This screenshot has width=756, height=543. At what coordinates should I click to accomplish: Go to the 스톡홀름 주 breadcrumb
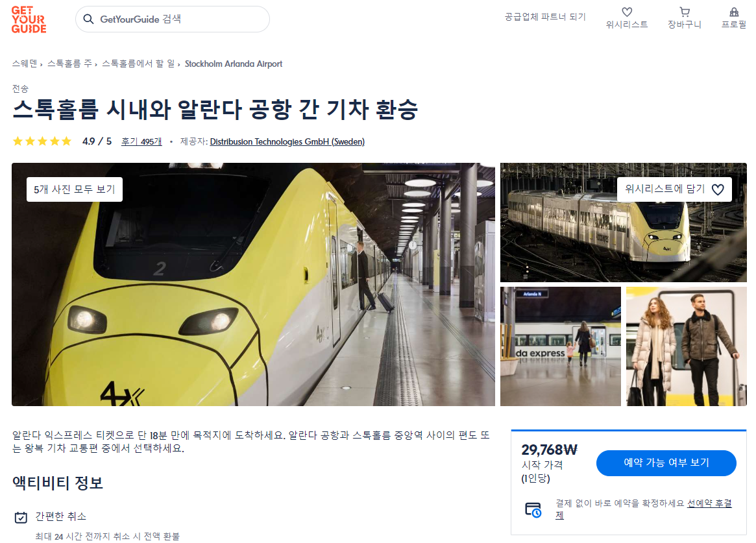tap(69, 64)
